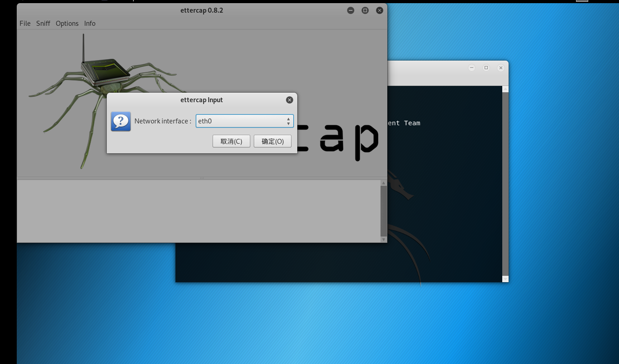Click the ettercap log scrollbar up arrow
Viewport: 619px width, 364px height.
[x=384, y=183]
